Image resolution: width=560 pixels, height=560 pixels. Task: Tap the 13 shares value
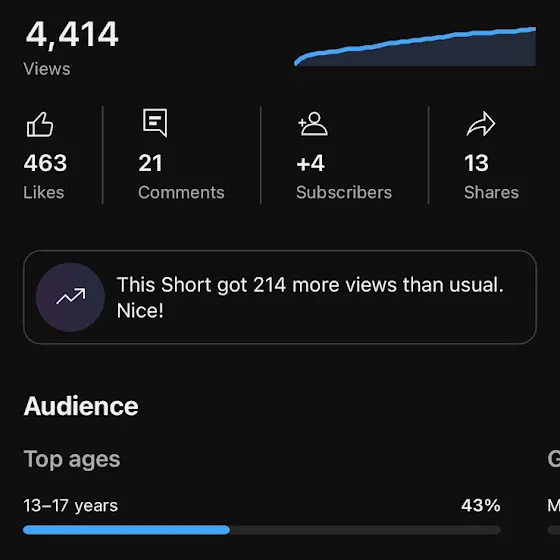point(476,163)
